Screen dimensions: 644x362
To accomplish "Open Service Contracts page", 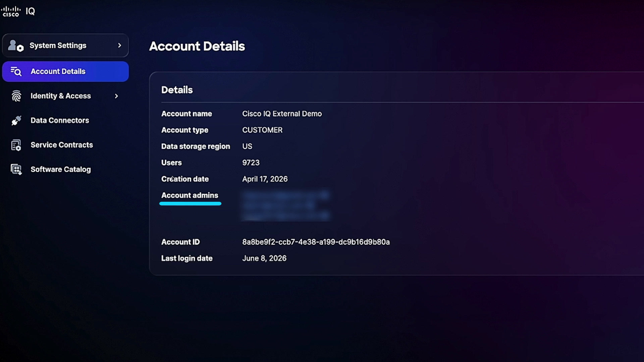I will pyautogui.click(x=62, y=145).
